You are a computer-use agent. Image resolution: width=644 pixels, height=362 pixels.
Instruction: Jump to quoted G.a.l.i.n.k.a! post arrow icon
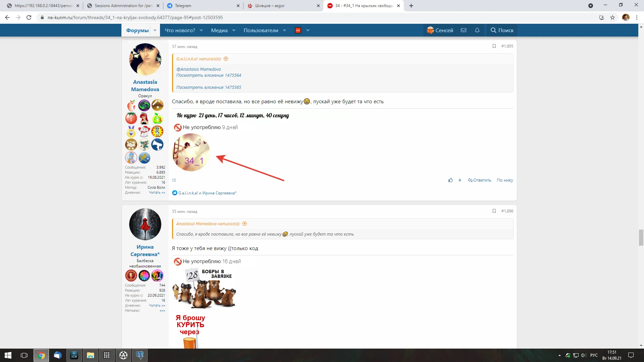click(x=226, y=59)
